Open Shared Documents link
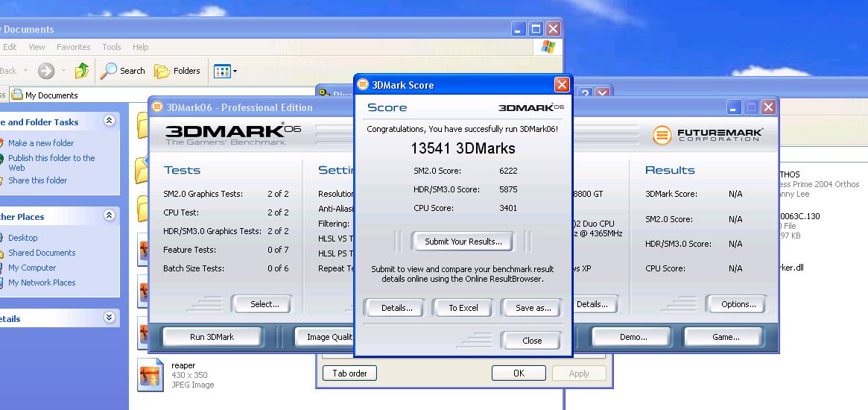The image size is (868, 410). pyautogui.click(x=42, y=253)
